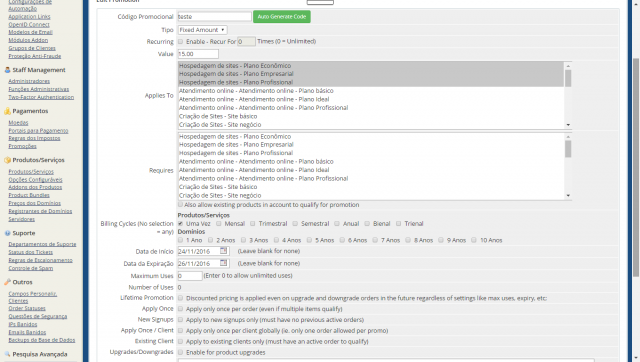The width and height of the screenshot is (640, 362).
Task: Click Requires list scroll-up arrow
Action: pos(568,137)
